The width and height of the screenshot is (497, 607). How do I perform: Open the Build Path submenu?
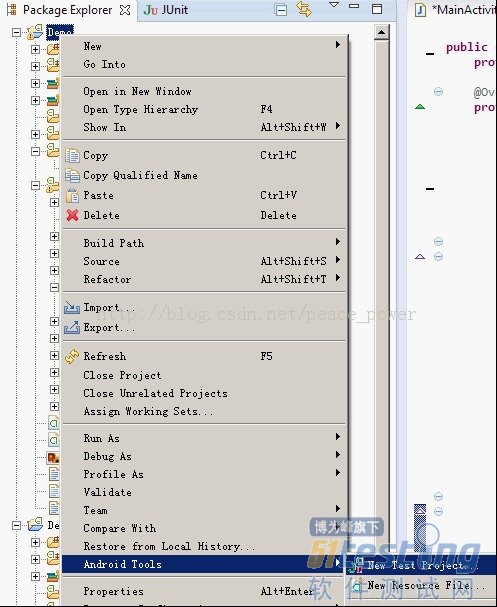205,243
